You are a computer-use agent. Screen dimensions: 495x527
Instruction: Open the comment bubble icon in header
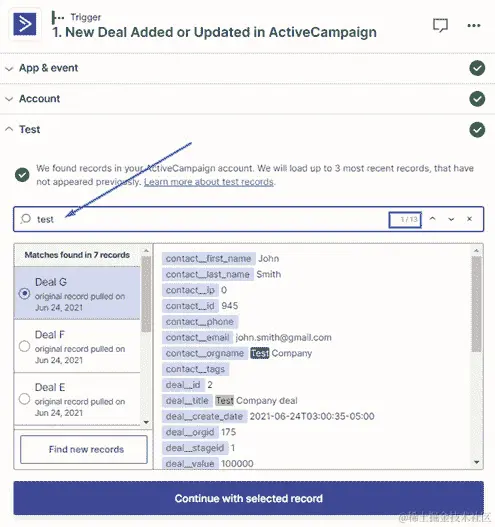coord(440,25)
